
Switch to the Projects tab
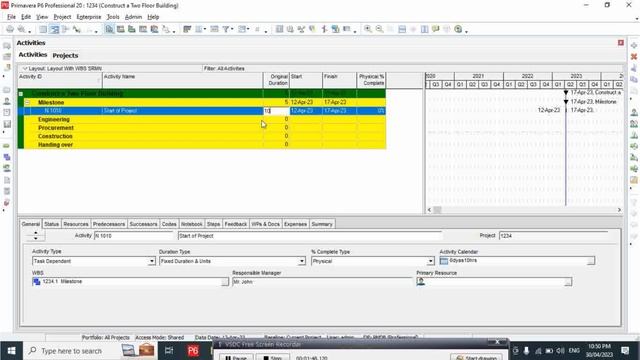[x=65, y=55]
